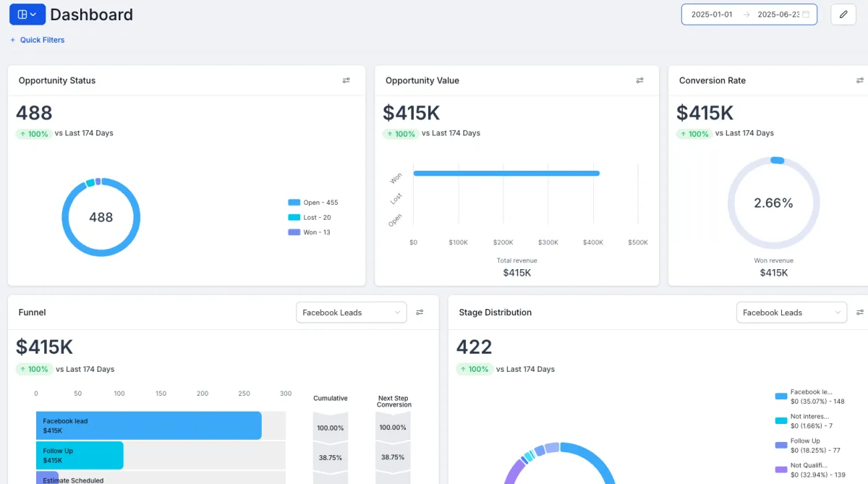
Task: Click the Next Step Conversion column header
Action: pos(394,402)
